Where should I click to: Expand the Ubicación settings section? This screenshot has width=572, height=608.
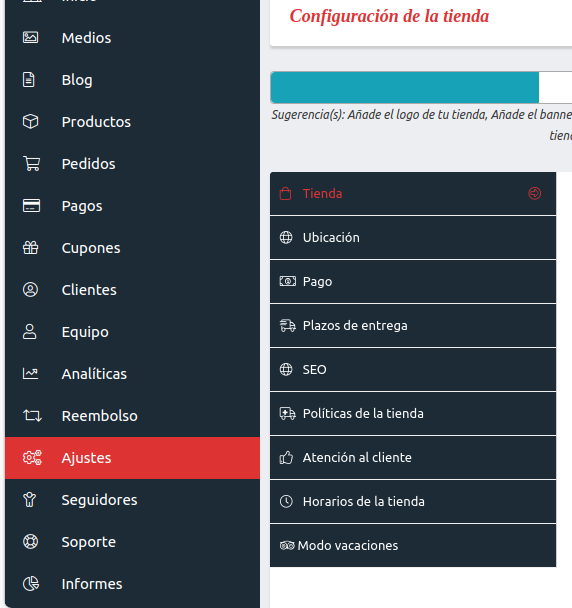point(413,237)
